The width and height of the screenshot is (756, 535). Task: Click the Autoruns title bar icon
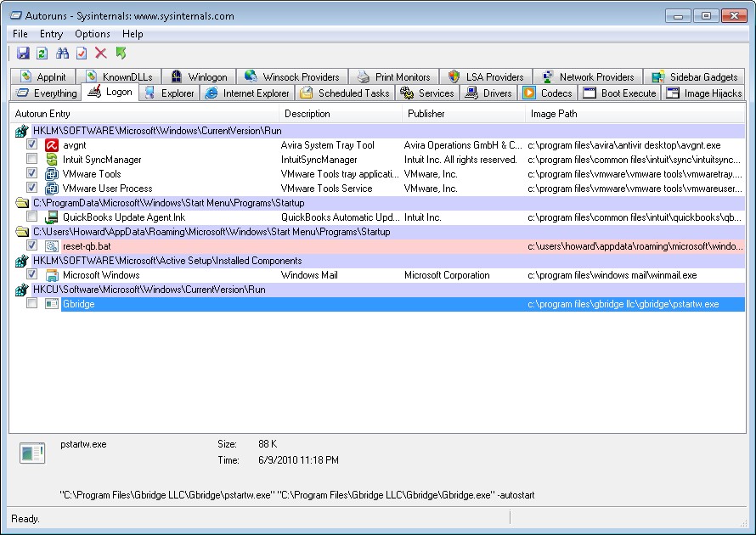coord(16,16)
